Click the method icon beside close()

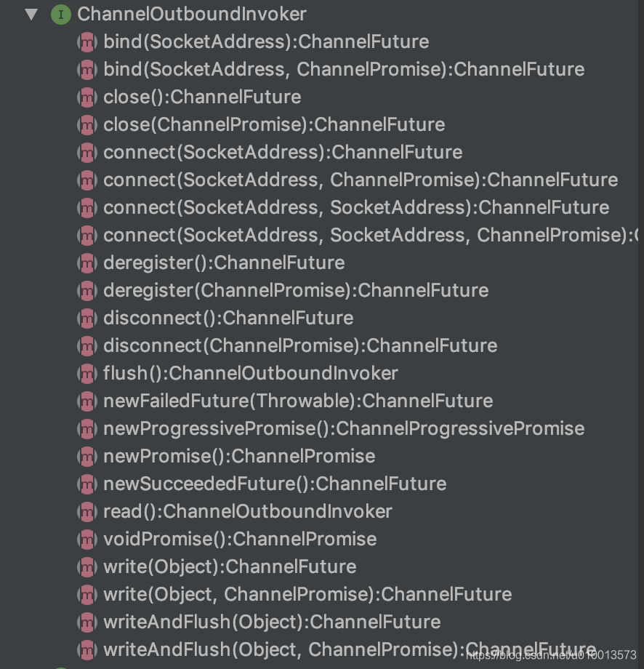click(87, 97)
